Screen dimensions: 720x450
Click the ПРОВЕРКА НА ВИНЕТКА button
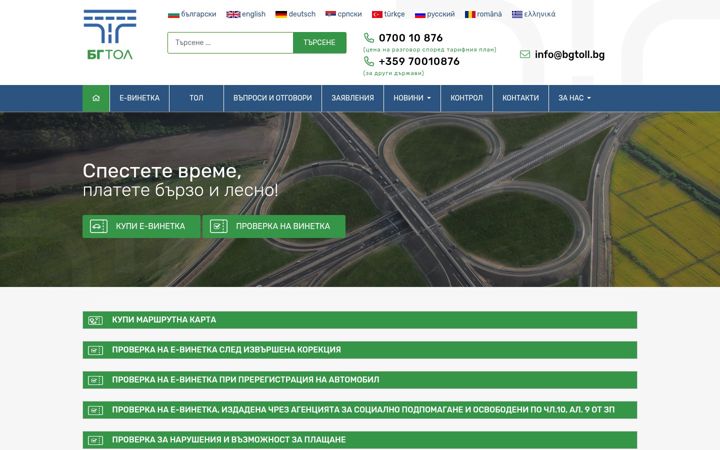click(x=274, y=226)
